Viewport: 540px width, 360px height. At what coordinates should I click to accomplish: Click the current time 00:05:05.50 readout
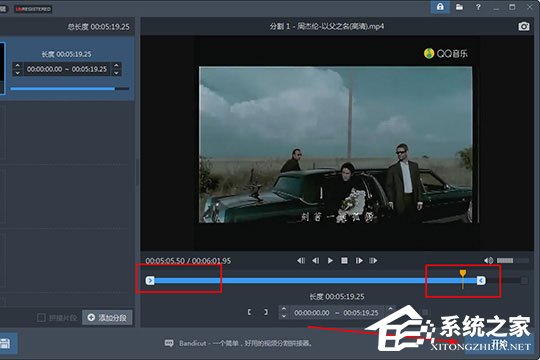(165, 260)
